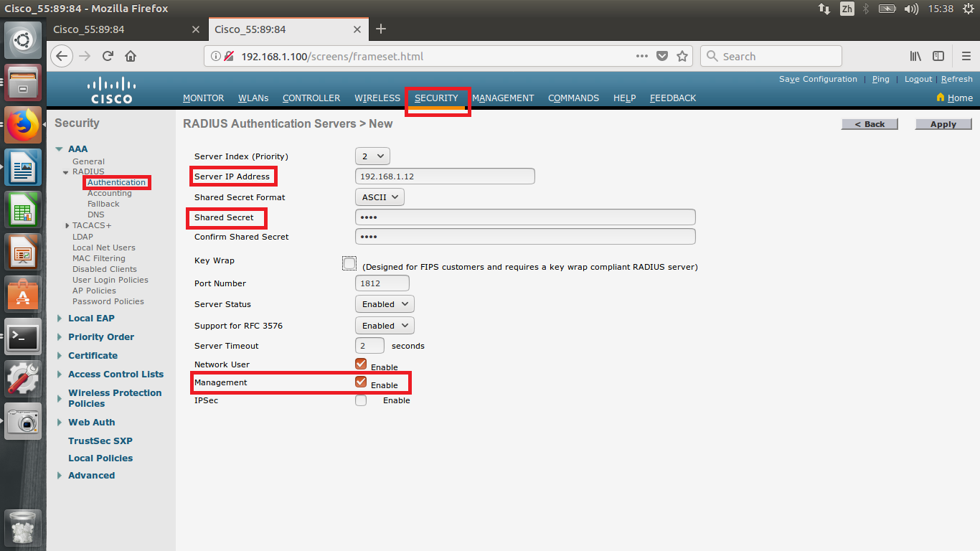Open the network indicator in top panel
The image size is (980, 551).
[x=824, y=9]
